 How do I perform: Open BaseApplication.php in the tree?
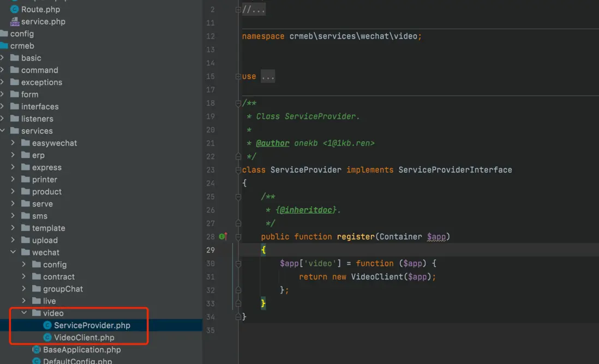coord(82,349)
